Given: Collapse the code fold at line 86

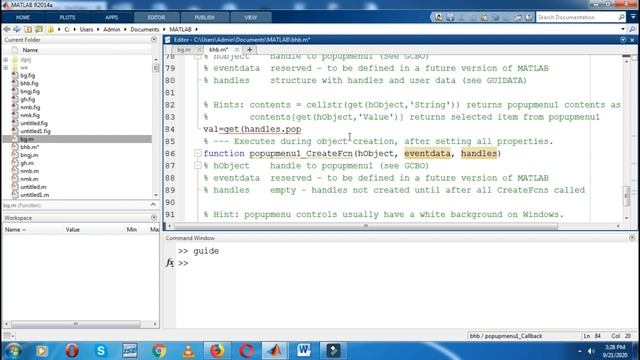Looking at the screenshot, I should tap(198, 153).
